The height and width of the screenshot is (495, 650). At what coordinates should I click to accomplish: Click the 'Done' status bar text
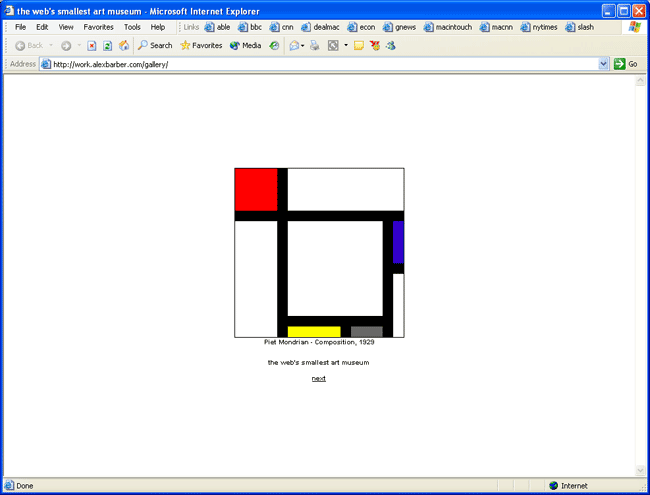24,485
